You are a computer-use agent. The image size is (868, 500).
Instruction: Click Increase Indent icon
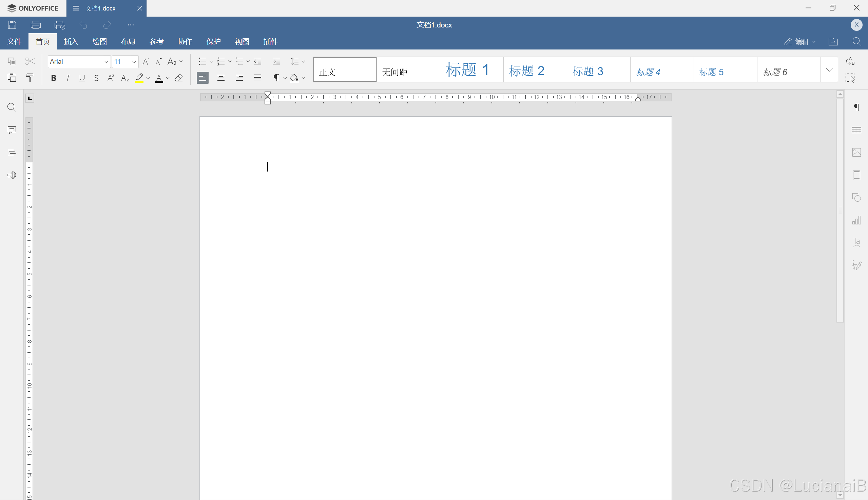tap(276, 61)
